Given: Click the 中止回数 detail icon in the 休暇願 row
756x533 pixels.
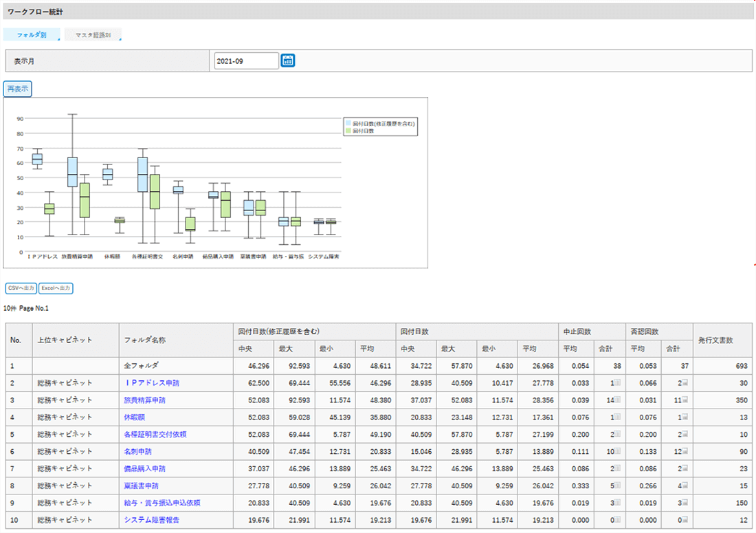Looking at the screenshot, I should (618, 417).
